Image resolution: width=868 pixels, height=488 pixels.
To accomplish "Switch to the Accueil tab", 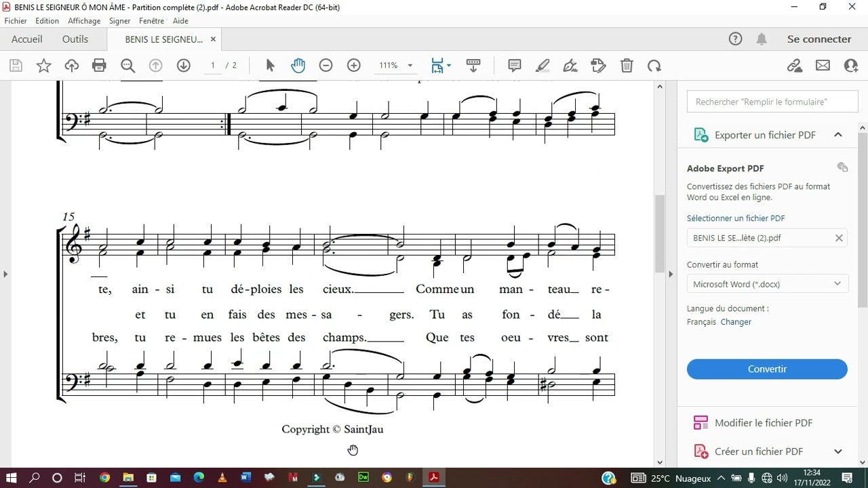I will coord(27,39).
